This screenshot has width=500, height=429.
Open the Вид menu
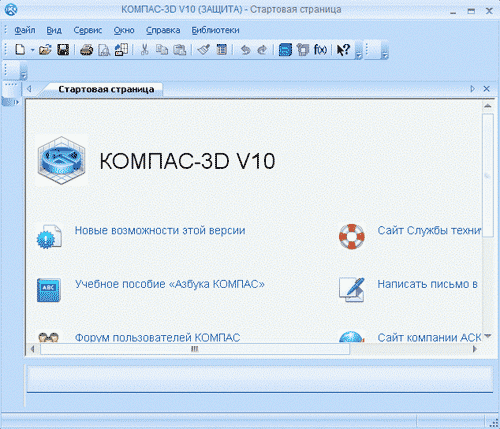[x=54, y=30]
